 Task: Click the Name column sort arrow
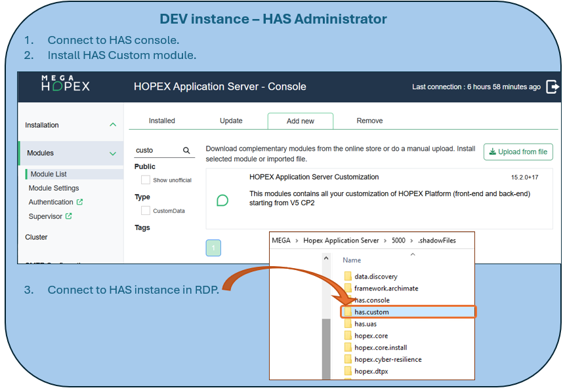coord(412,254)
